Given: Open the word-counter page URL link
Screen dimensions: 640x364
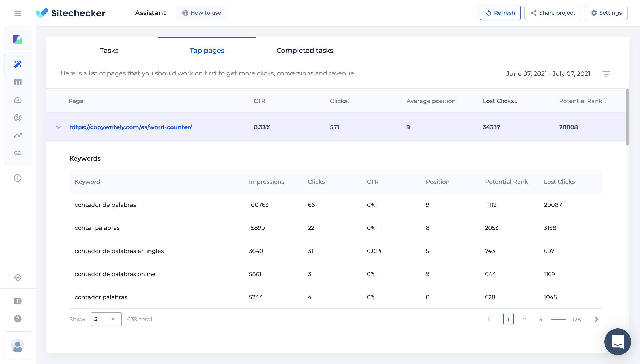Looking at the screenshot, I should point(130,127).
